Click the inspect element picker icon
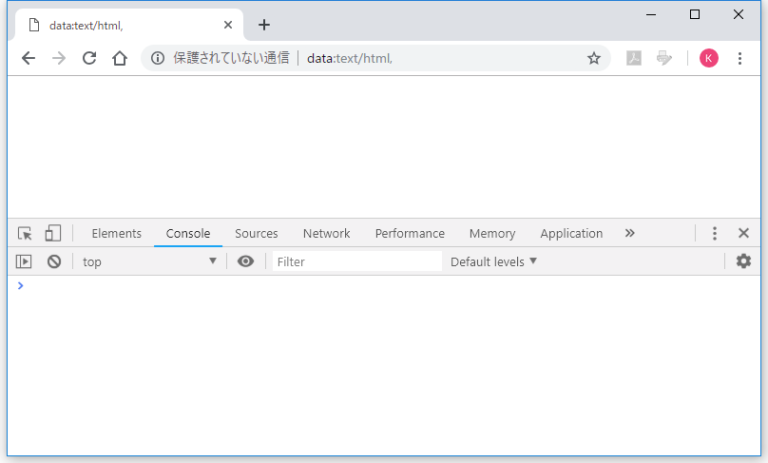 click(x=25, y=233)
